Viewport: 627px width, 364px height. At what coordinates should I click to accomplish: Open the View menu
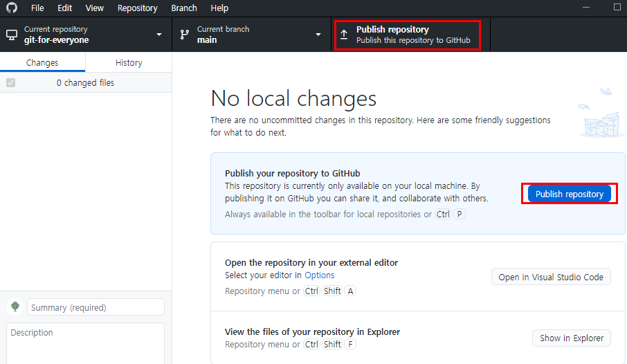click(x=94, y=8)
